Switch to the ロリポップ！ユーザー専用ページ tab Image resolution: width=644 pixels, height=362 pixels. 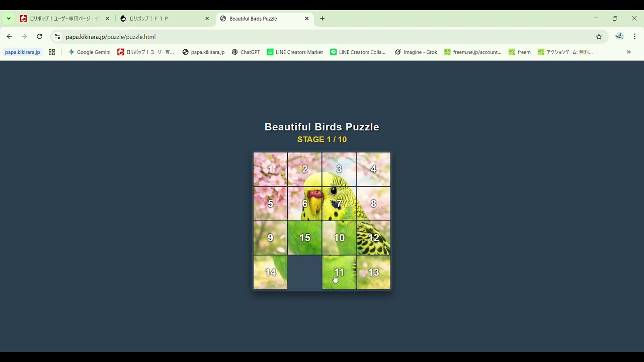tap(65, 19)
